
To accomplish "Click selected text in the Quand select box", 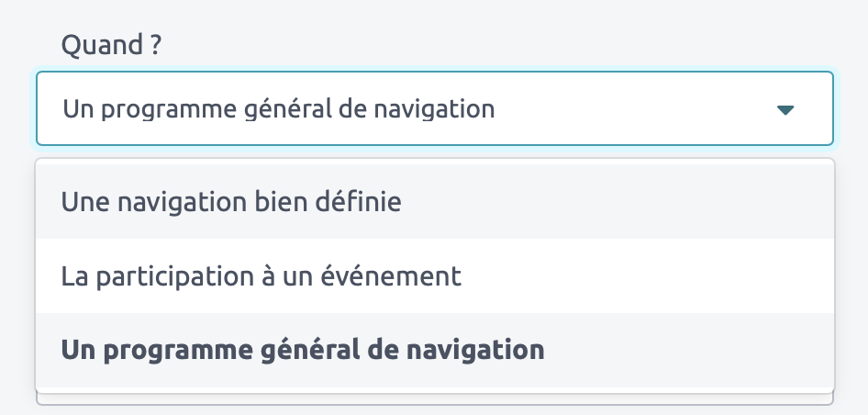I will coord(279,110).
